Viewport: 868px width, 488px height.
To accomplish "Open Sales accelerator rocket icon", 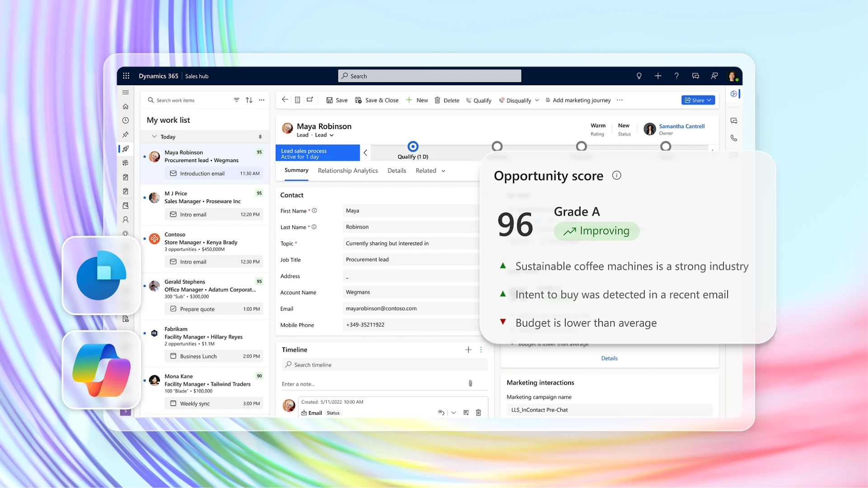I will click(x=126, y=149).
